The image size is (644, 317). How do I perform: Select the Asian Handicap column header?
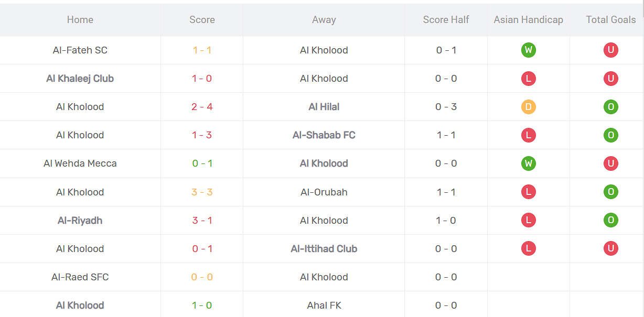pyautogui.click(x=528, y=20)
